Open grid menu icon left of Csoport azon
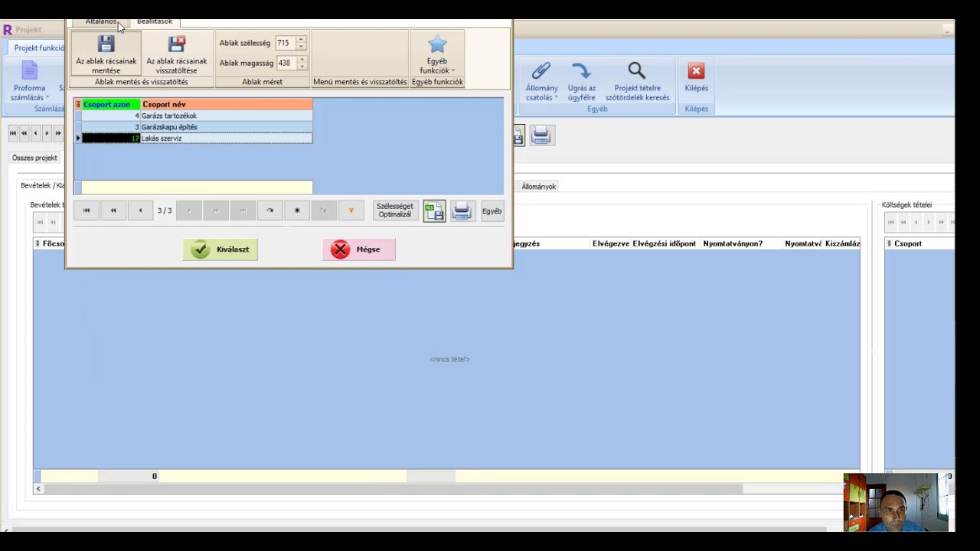 click(x=78, y=104)
